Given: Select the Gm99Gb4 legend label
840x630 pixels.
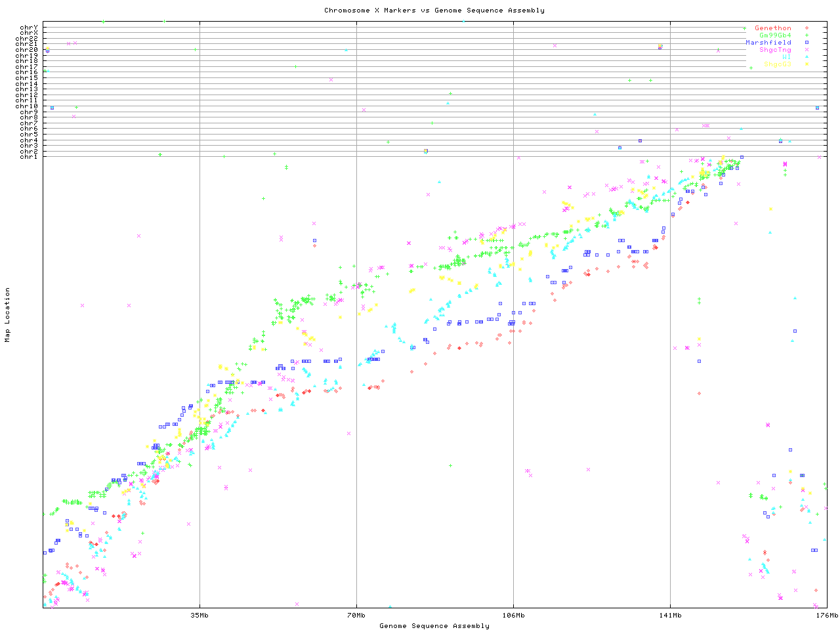Looking at the screenshot, I should click(x=775, y=35).
